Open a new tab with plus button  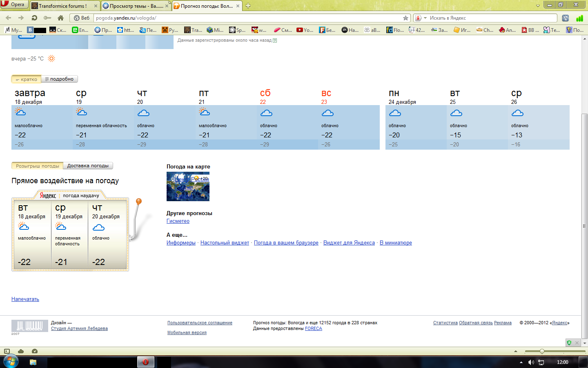(248, 6)
